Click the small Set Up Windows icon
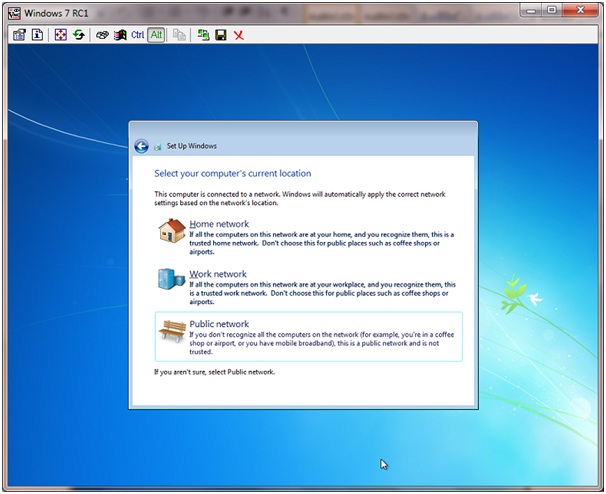This screenshot has height=494, width=606. point(158,146)
